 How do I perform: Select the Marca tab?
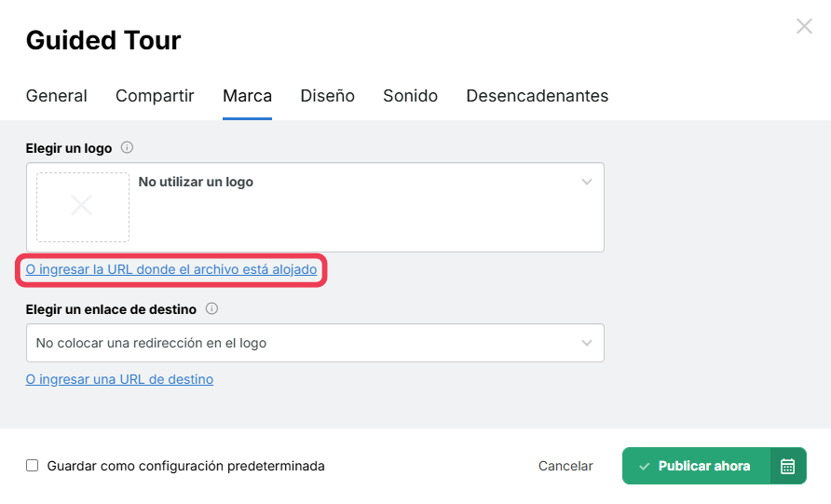point(247,96)
